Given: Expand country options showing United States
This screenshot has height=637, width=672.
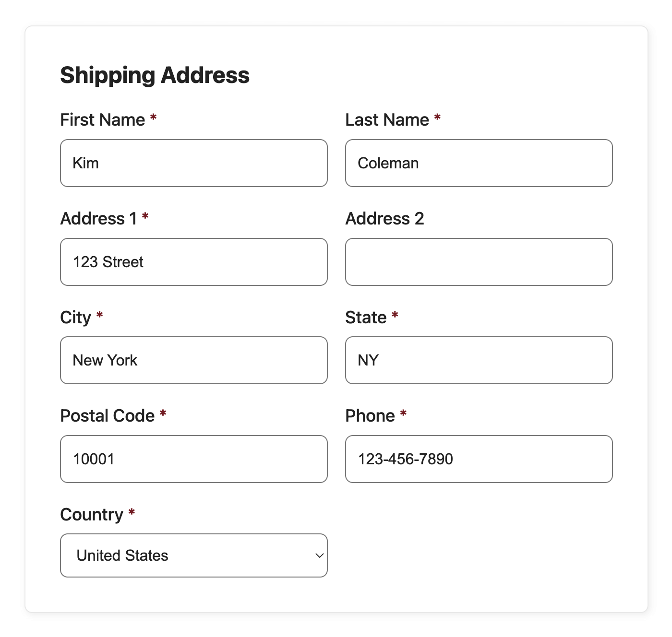Looking at the screenshot, I should (193, 555).
